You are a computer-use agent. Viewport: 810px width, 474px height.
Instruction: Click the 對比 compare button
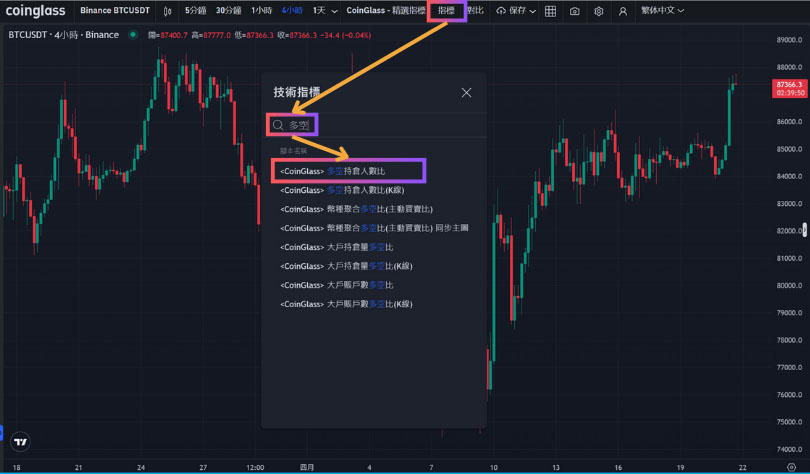click(x=476, y=10)
